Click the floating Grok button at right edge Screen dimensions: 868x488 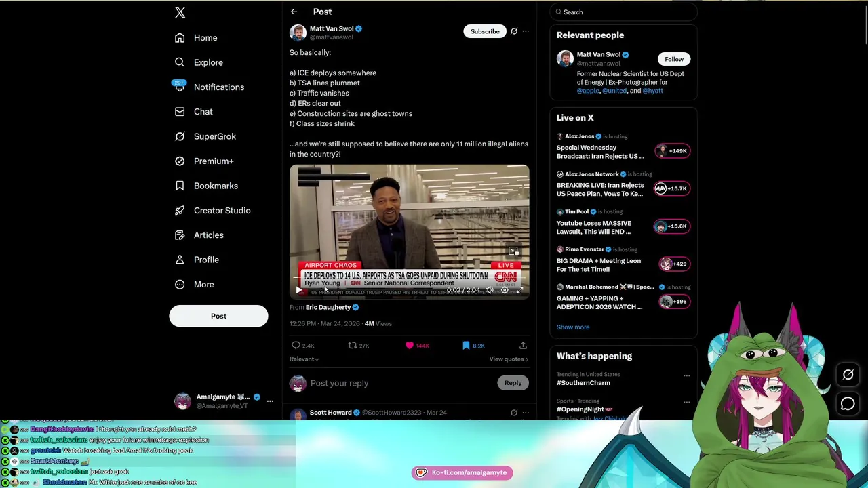(x=848, y=375)
